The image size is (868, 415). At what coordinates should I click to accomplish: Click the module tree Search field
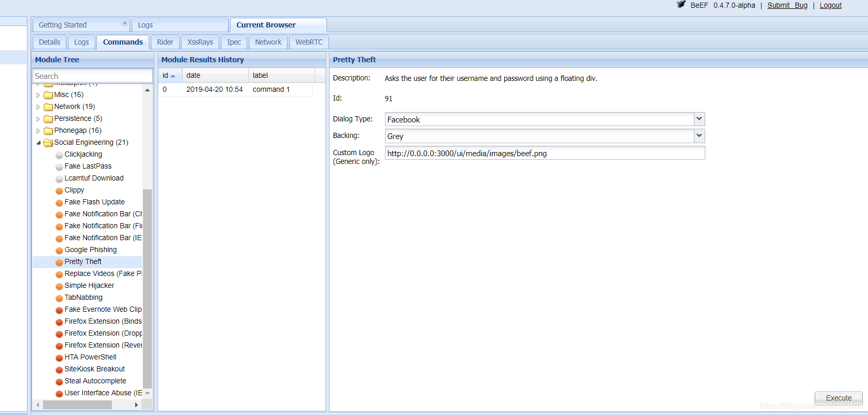tap(93, 76)
